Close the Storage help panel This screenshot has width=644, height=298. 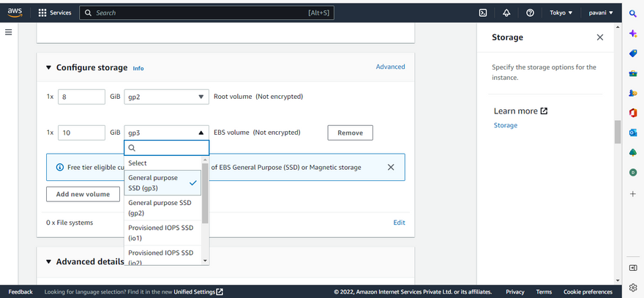point(600,37)
